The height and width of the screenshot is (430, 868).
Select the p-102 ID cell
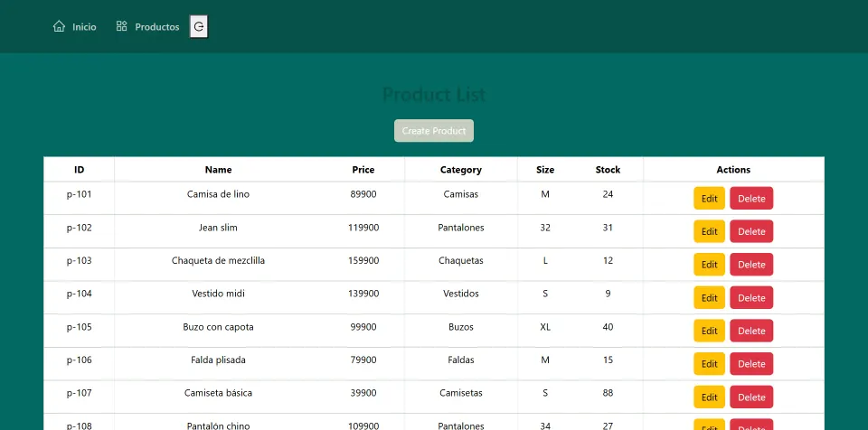[80, 231]
